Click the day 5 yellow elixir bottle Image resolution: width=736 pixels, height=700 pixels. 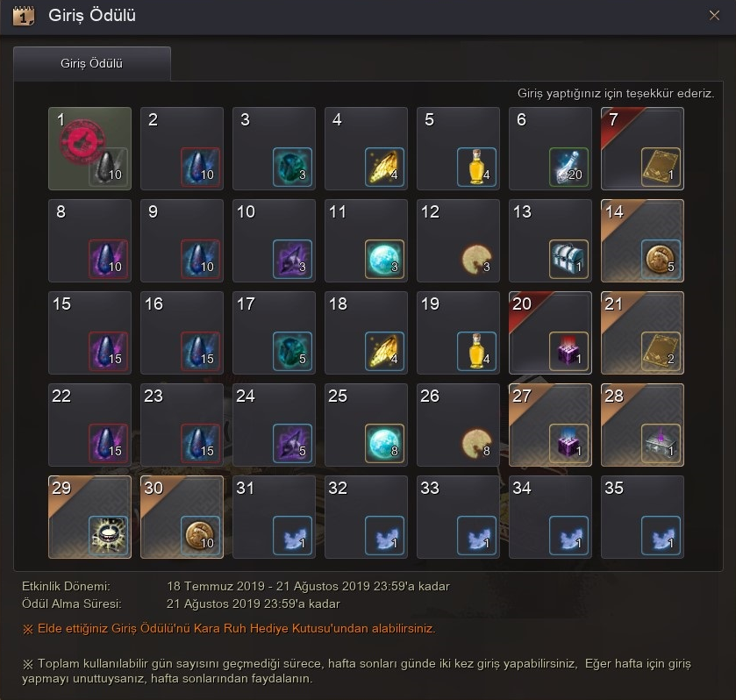(476, 168)
